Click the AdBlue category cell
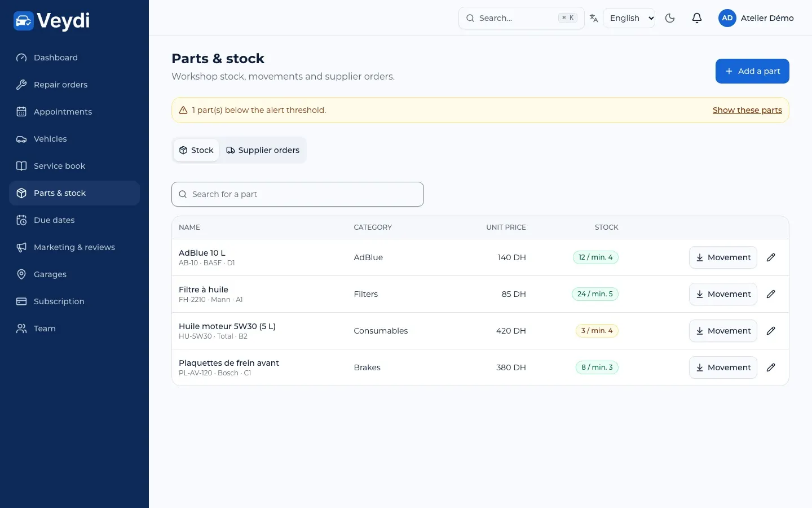The image size is (812, 508). point(368,257)
